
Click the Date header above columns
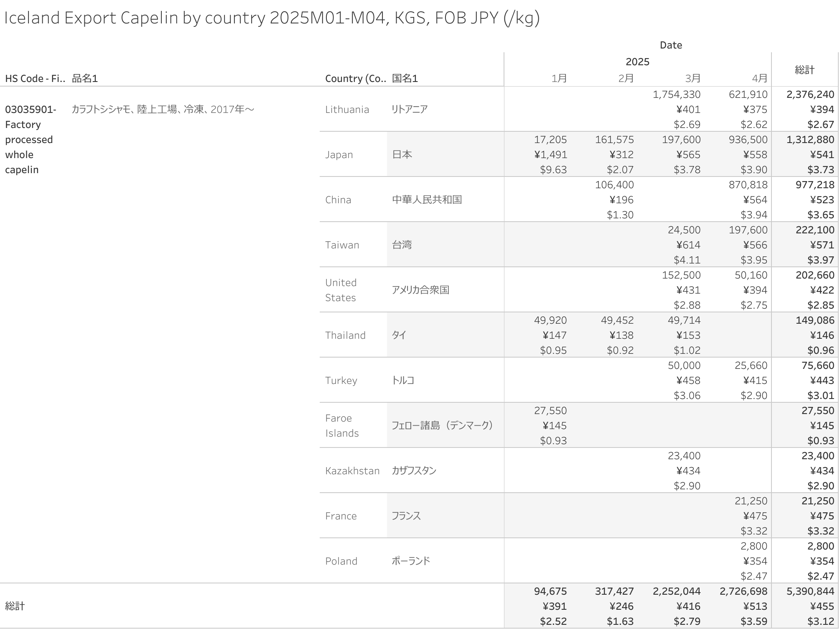point(671,45)
